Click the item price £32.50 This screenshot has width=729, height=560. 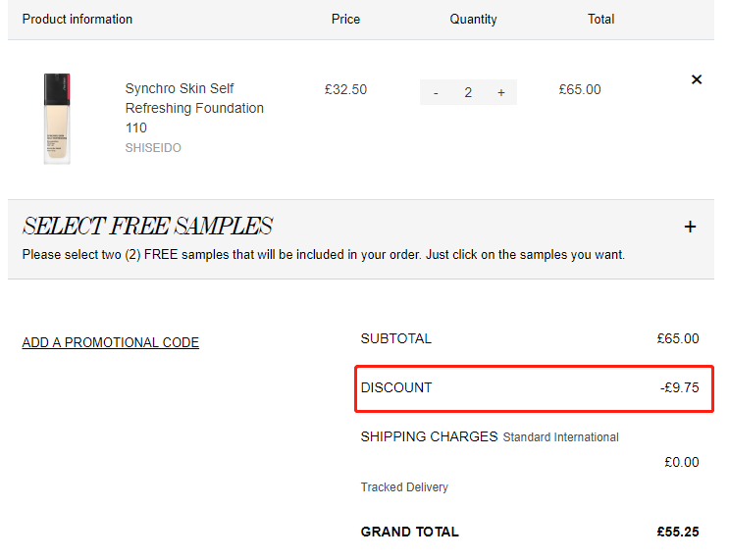tap(345, 89)
